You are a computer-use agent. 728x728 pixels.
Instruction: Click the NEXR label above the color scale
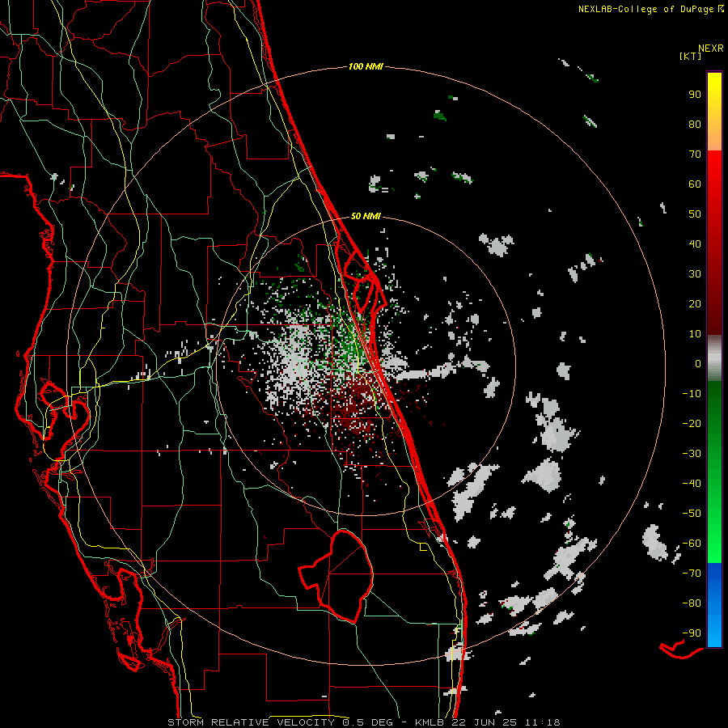[710, 49]
